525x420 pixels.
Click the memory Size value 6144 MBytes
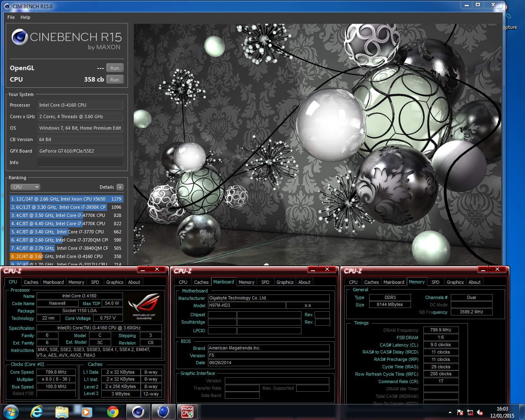pyautogui.click(x=390, y=305)
